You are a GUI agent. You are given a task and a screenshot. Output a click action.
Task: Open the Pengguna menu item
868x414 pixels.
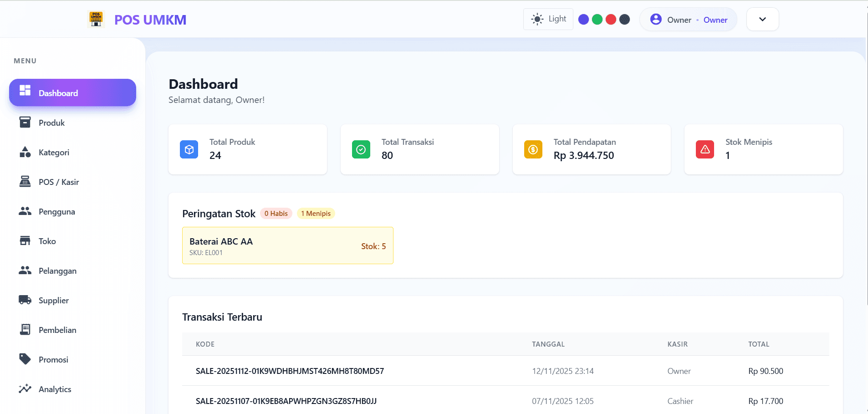(x=56, y=212)
